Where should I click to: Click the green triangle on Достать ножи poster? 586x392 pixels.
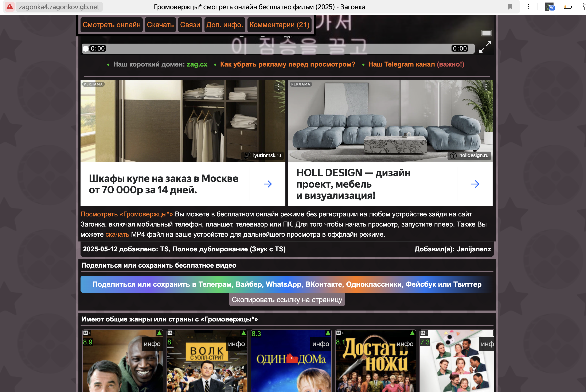412,333
